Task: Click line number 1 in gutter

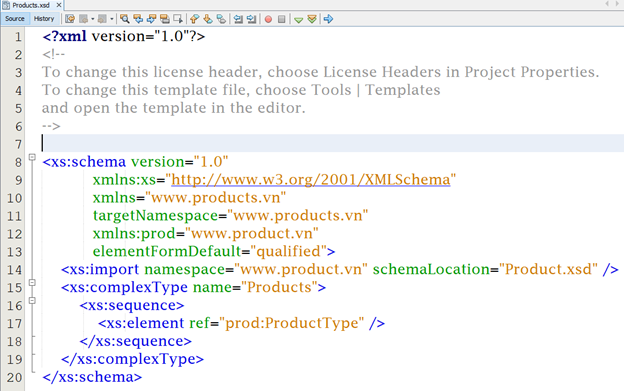Action: click(x=18, y=37)
